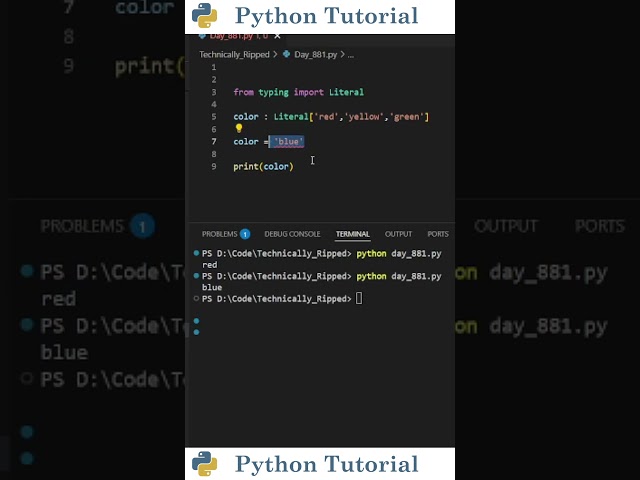The height and width of the screenshot is (480, 640).
Task: Click the Day_881.py breadcrumb item
Action: coord(316,54)
